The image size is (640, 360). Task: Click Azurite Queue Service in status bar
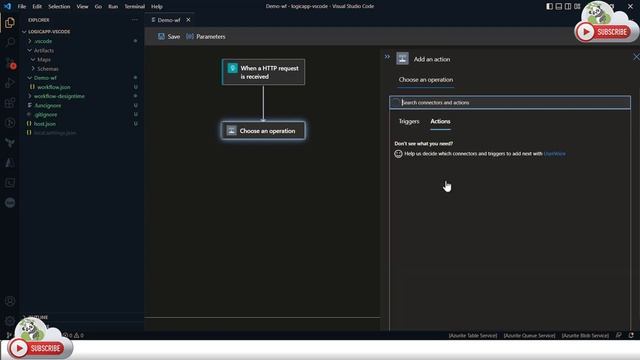coord(529,335)
